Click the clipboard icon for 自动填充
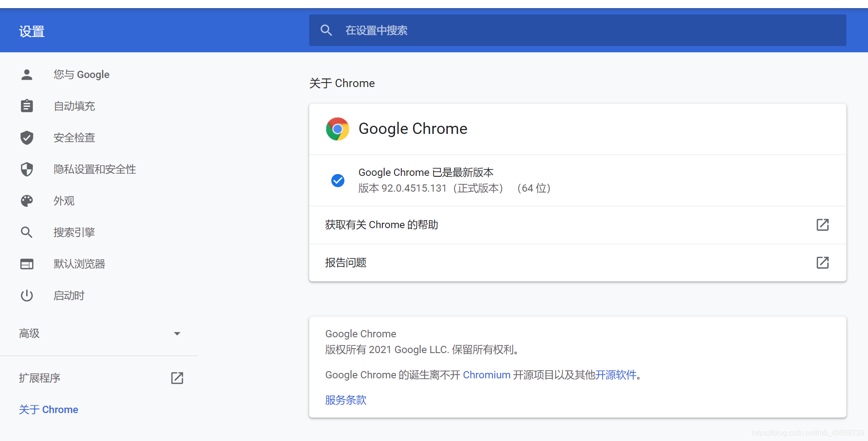Viewport: 868px width, 441px height. pyautogui.click(x=27, y=106)
